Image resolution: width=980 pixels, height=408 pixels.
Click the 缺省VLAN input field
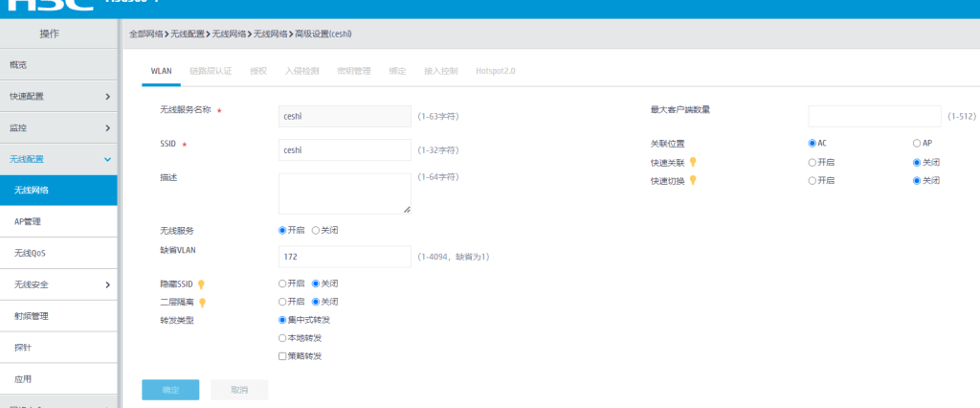(345, 257)
